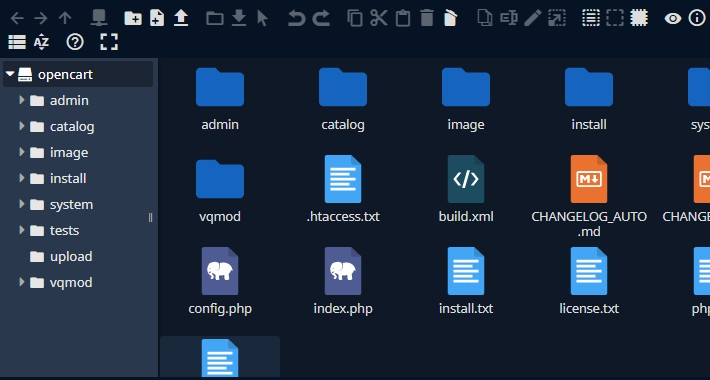This screenshot has width=710, height=380.
Task: Click the paste clipboard icon
Action: pos(403,18)
